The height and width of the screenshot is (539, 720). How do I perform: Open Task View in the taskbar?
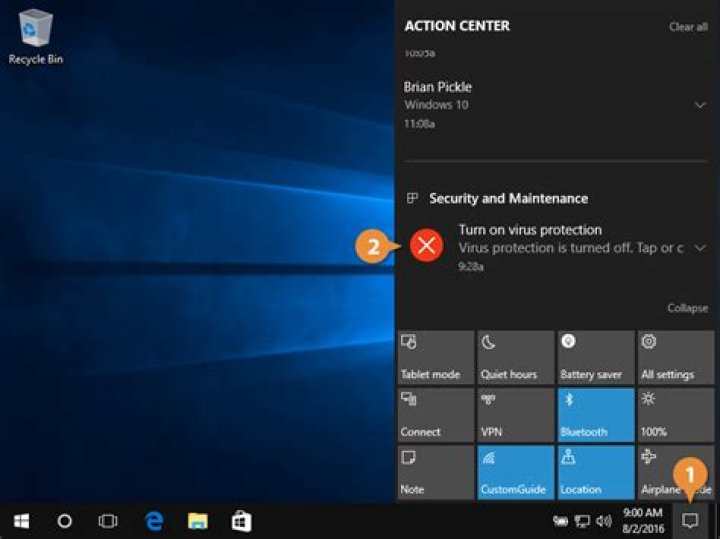click(x=108, y=521)
